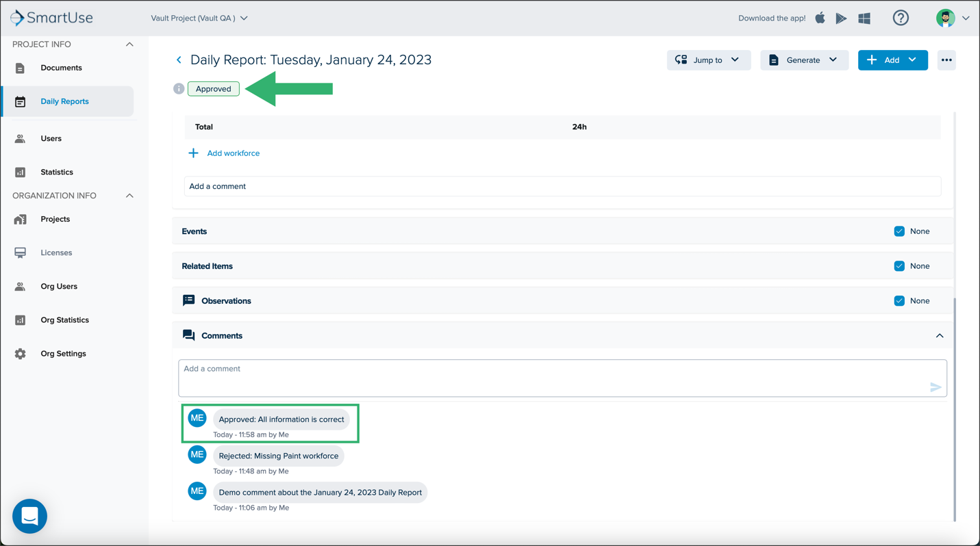This screenshot has width=980, height=546.
Task: Click the Google Play download icon
Action: point(841,18)
